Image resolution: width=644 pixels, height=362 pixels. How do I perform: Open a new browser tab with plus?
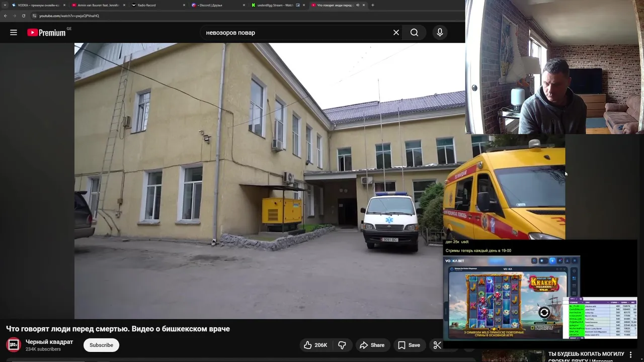pos(372,5)
